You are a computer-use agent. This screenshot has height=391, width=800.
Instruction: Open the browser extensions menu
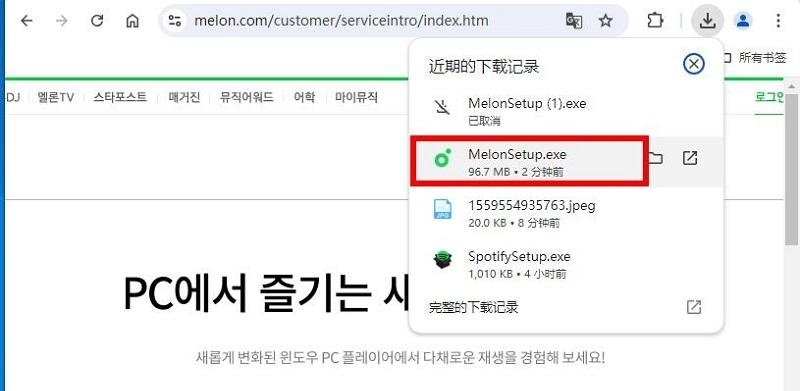[655, 21]
